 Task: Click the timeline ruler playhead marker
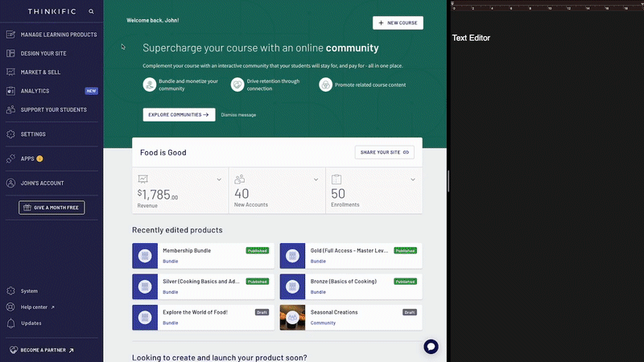pyautogui.click(x=452, y=4)
